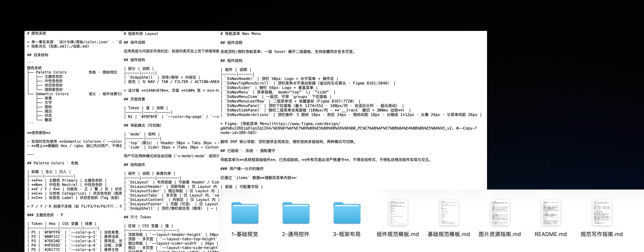Click the "`DsLayoutSider`" table cell
Image resolution: width=644 pixels, height=252 pixels.
(145, 191)
